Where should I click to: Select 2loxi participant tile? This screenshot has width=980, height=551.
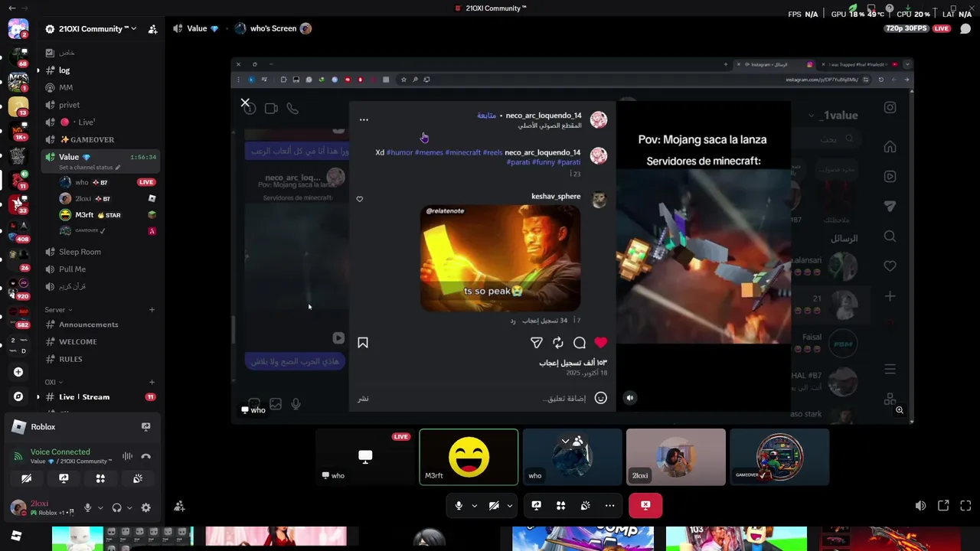676,457
